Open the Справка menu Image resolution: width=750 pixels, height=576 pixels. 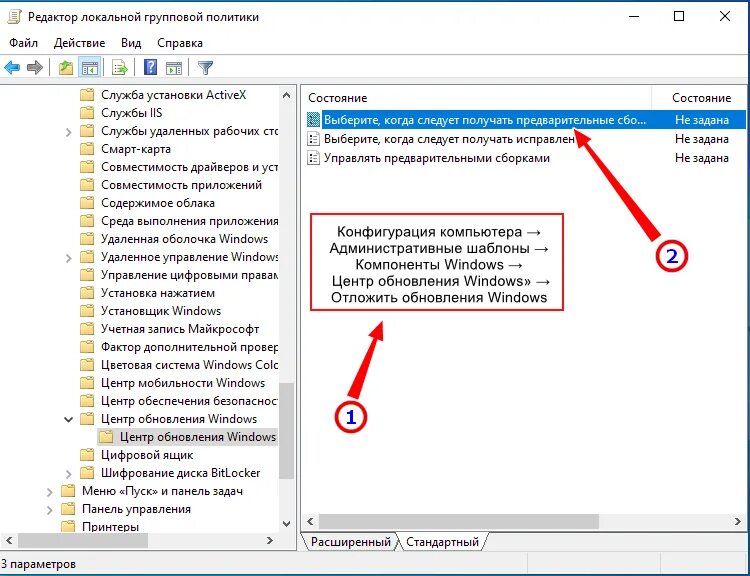tap(180, 43)
